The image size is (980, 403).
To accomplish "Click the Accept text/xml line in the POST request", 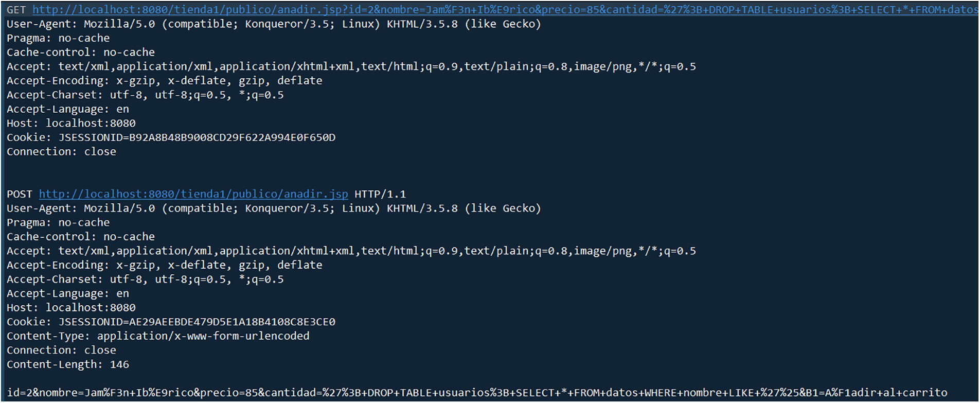I will 351,251.
